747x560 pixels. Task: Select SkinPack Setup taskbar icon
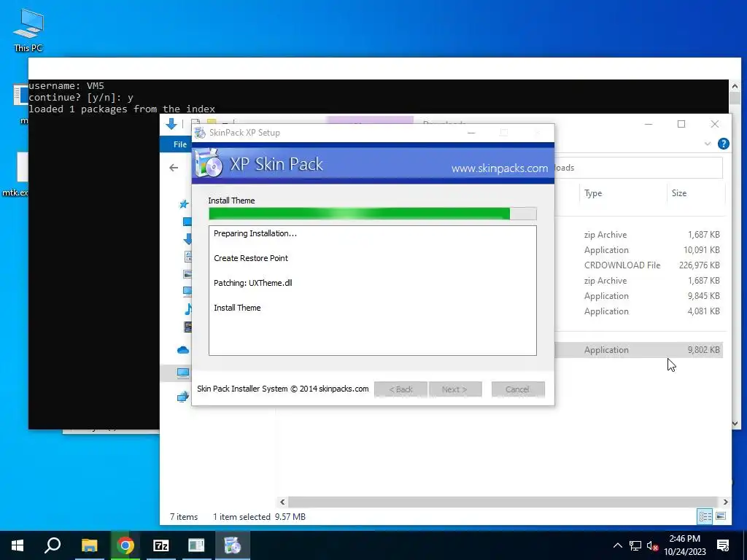click(233, 545)
